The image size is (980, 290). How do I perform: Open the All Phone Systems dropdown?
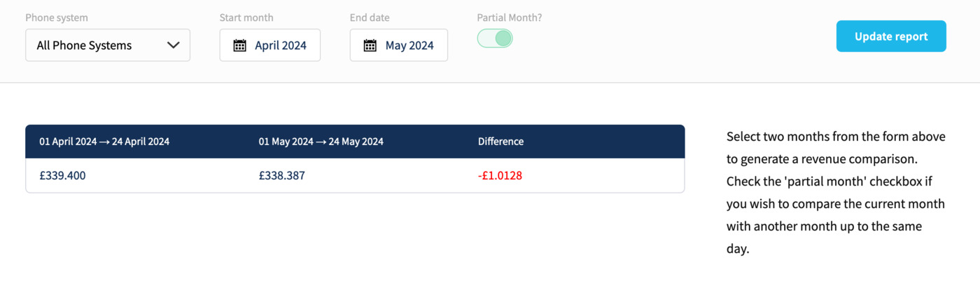[x=108, y=45]
